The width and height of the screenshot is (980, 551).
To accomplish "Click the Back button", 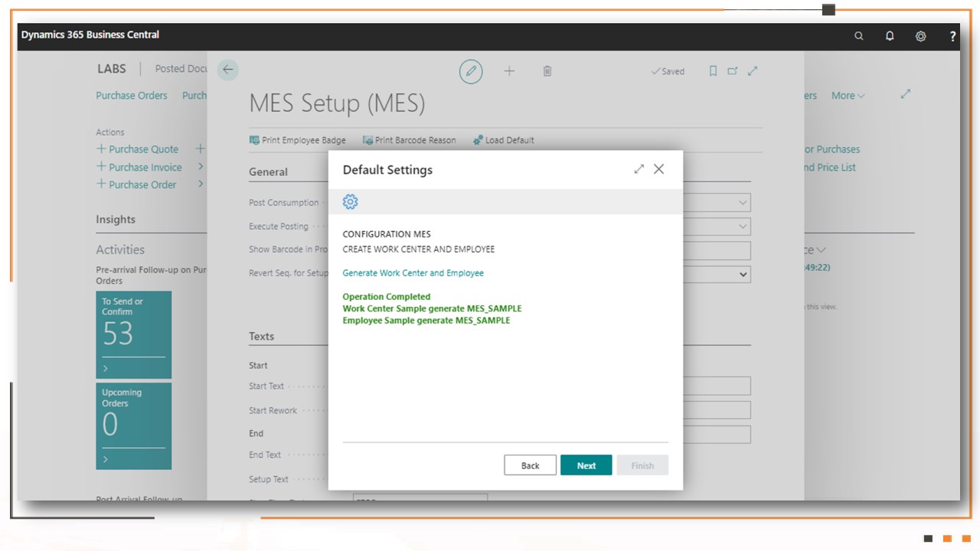I will tap(530, 465).
